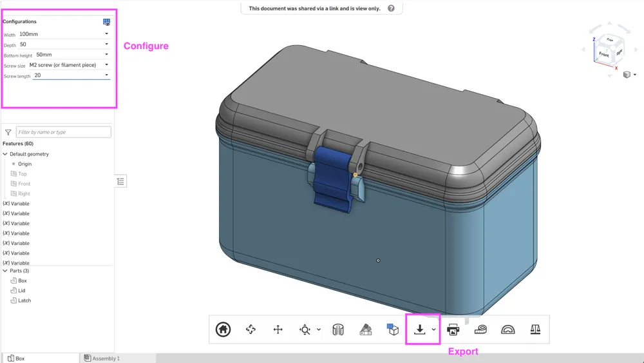Select the Origin feature

click(24, 164)
